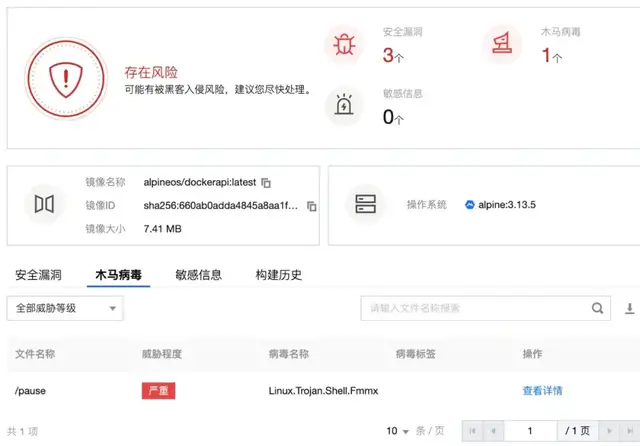Click the alpine:3.13.5 operating system value
Image resolution: width=640 pixels, height=446 pixels.
tap(507, 205)
